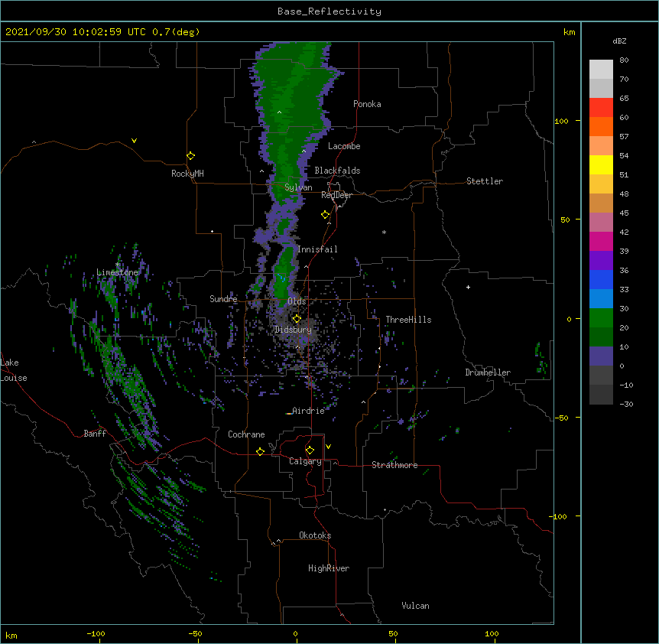Click the white asterisk marker east of Innisfail
This screenshot has height=644, width=659.
(x=384, y=232)
